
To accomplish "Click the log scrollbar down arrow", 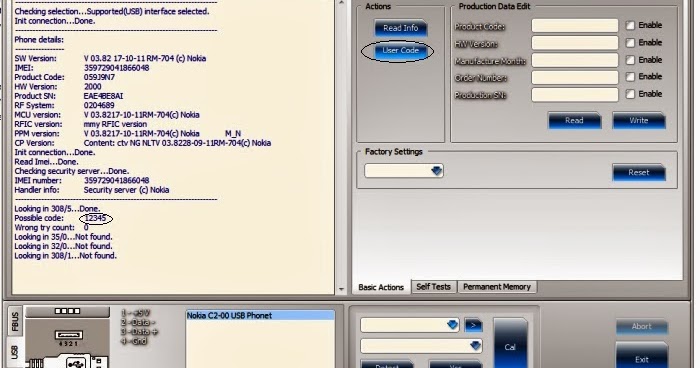I will click(341, 289).
